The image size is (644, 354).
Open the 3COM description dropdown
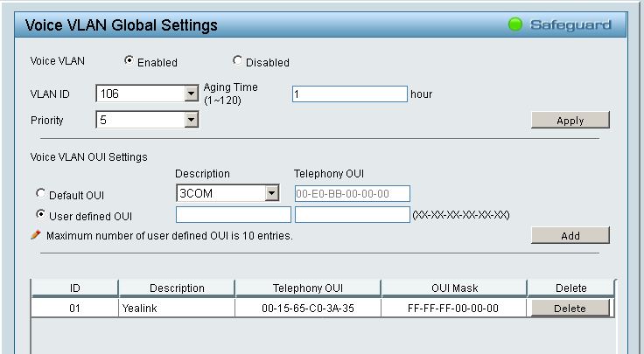(x=271, y=193)
